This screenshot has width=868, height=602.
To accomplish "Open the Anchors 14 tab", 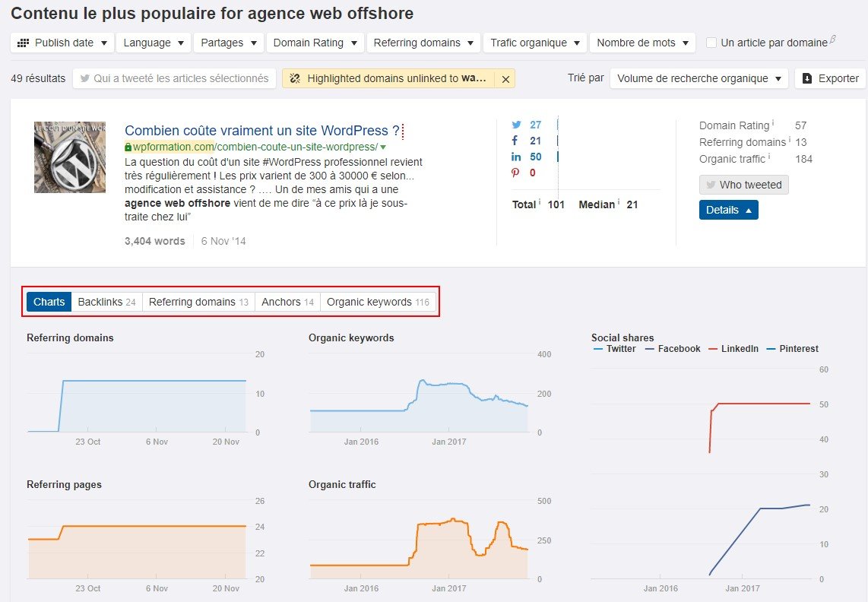I will (288, 302).
